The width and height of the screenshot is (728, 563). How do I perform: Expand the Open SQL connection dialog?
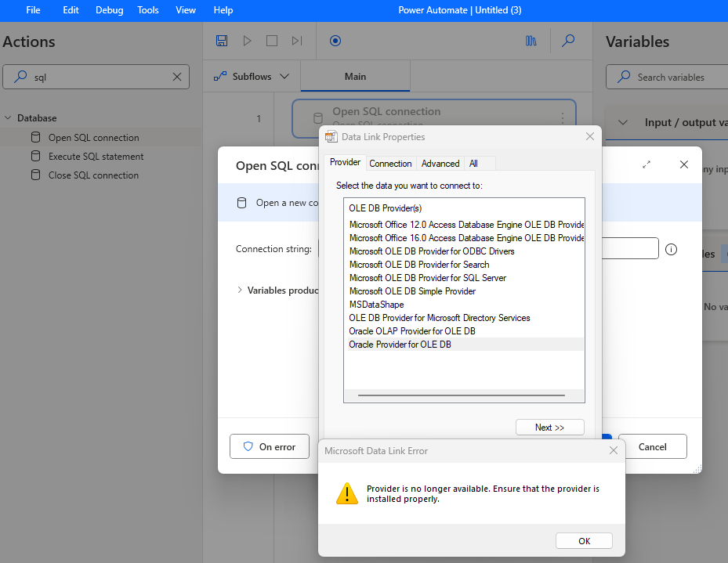tap(647, 164)
